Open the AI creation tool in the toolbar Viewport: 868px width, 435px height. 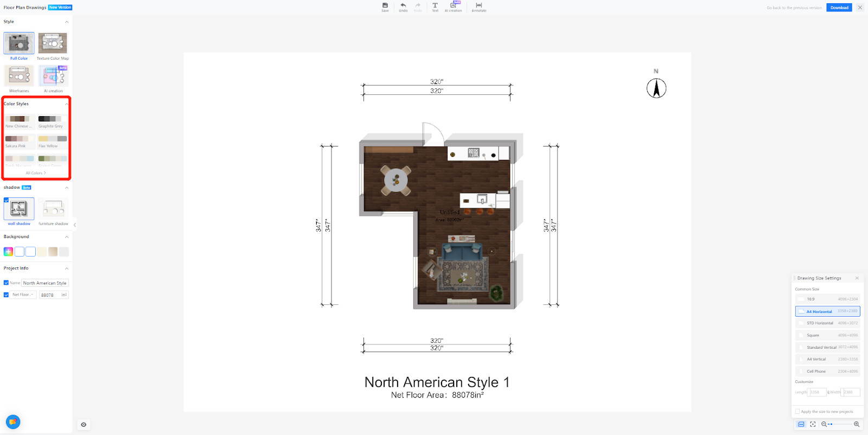coord(453,7)
